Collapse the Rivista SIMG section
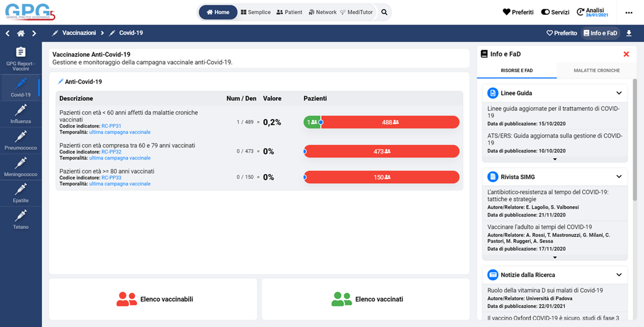 point(619,177)
